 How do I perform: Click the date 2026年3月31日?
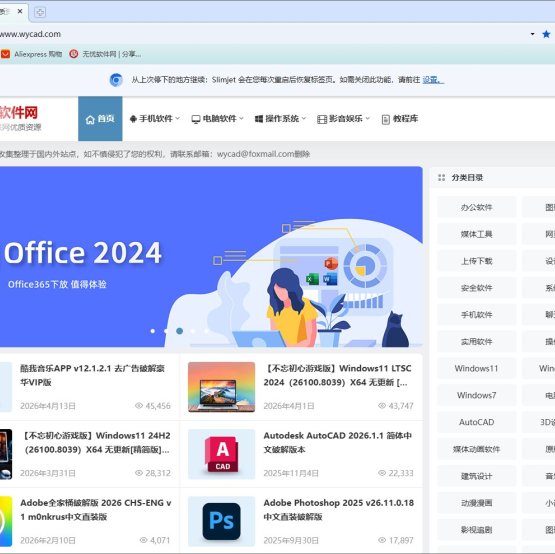48,473
